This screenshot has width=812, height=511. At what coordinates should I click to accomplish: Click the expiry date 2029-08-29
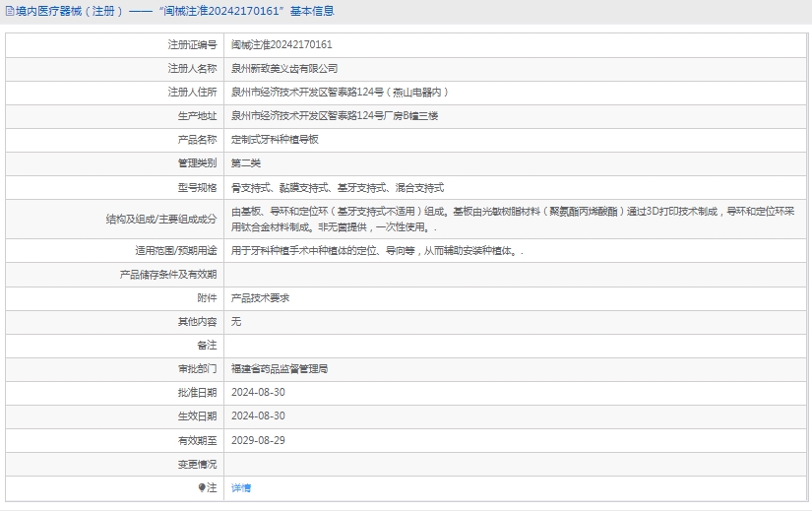point(258,440)
